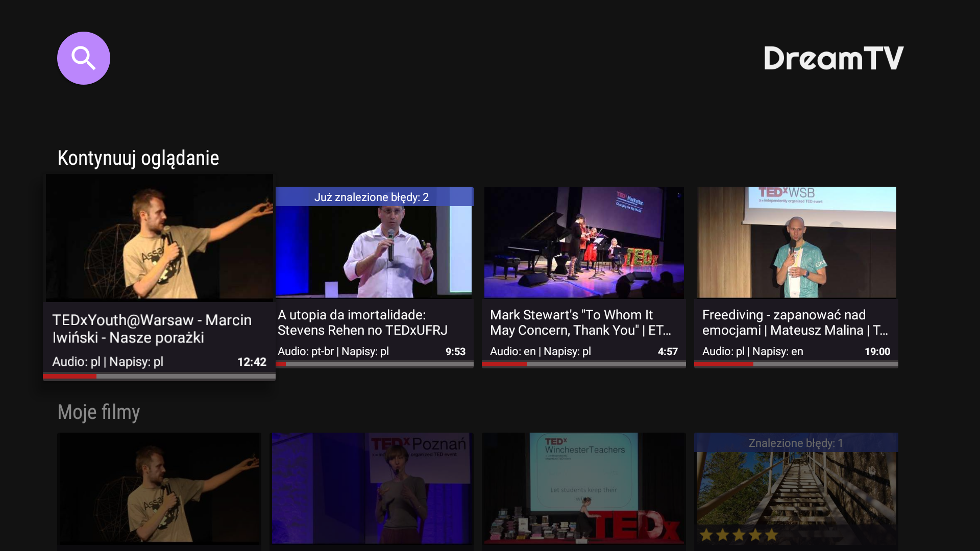
Task: Click the DreamTV logo
Action: point(834,58)
